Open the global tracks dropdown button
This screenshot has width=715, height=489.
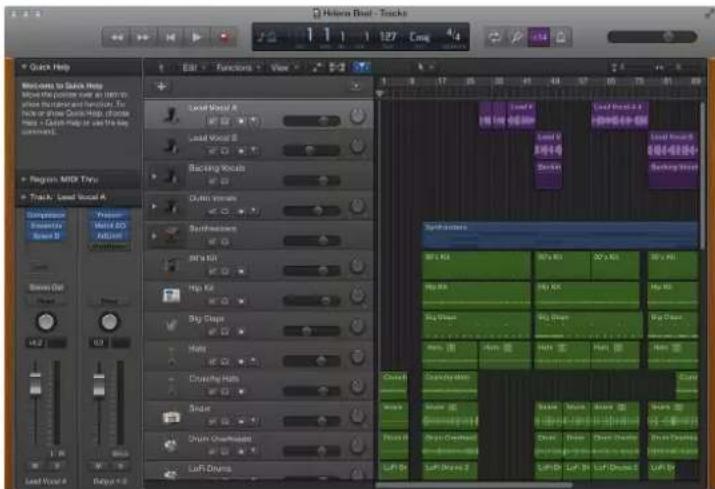pyautogui.click(x=356, y=85)
